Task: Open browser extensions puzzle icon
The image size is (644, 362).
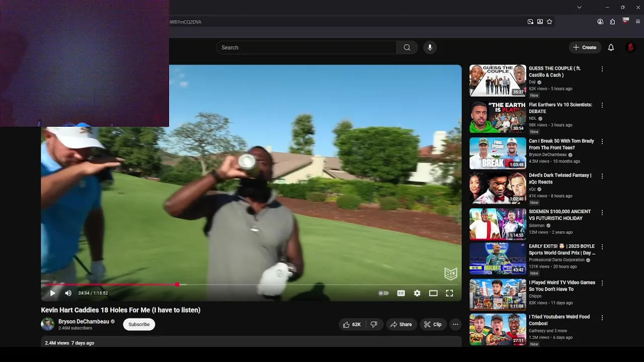Action: pyautogui.click(x=612, y=22)
